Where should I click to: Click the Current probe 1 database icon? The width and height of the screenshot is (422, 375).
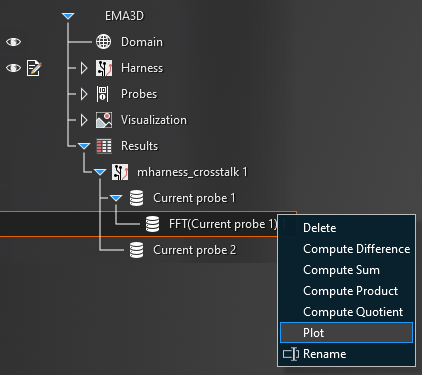[136, 198]
